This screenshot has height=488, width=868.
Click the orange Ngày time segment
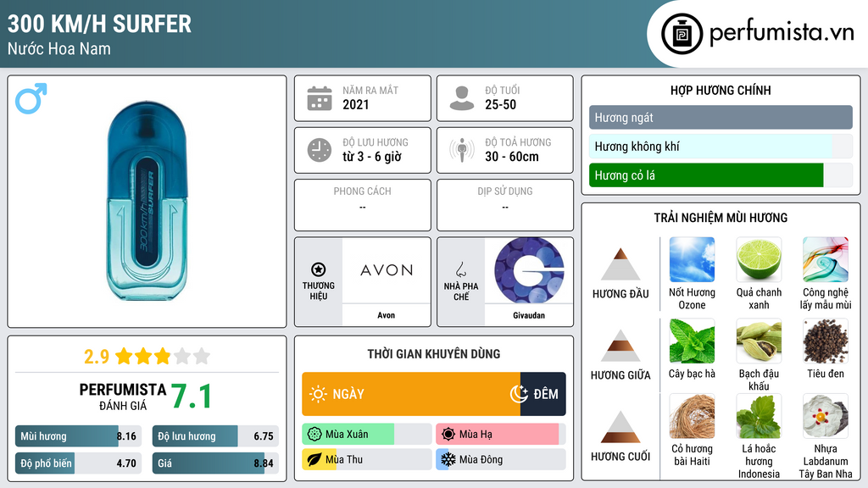click(x=411, y=394)
